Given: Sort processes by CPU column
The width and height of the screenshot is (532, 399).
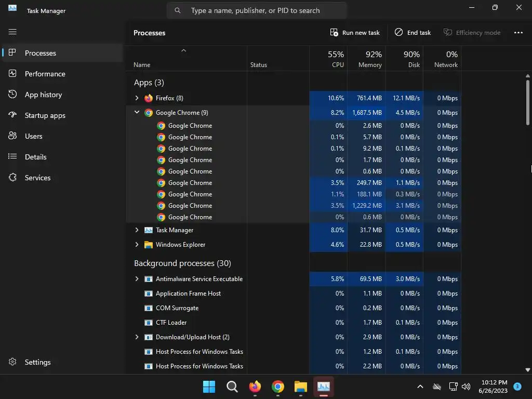Looking at the screenshot, I should (328, 59).
